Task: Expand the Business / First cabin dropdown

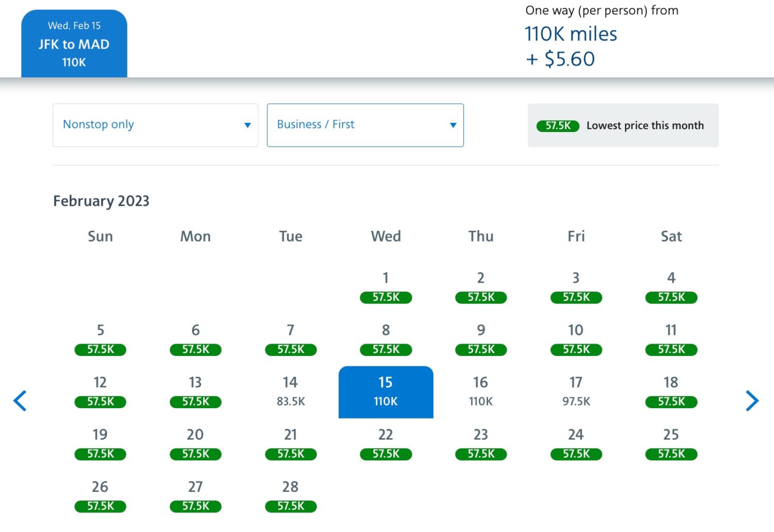Action: (x=365, y=125)
